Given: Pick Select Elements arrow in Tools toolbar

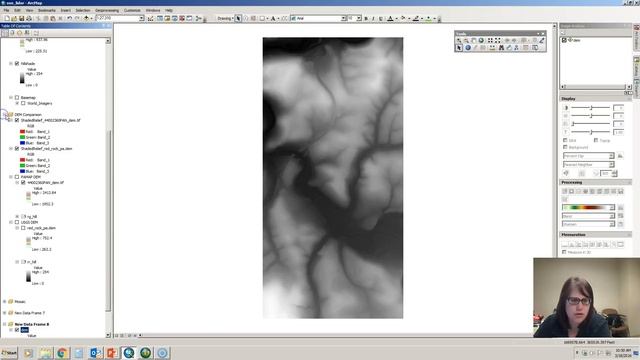Looking at the screenshot, I should click(x=459, y=48).
